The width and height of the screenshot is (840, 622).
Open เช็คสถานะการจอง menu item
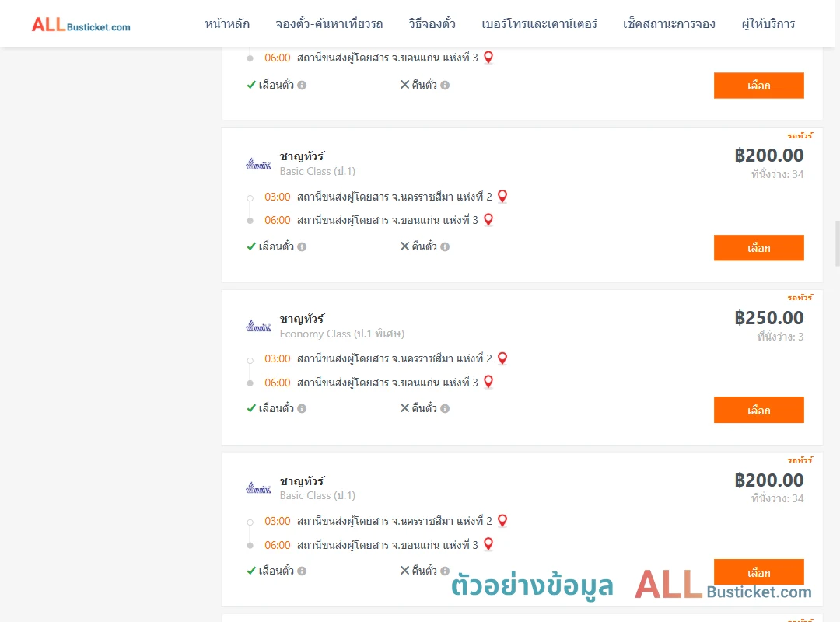point(669,24)
